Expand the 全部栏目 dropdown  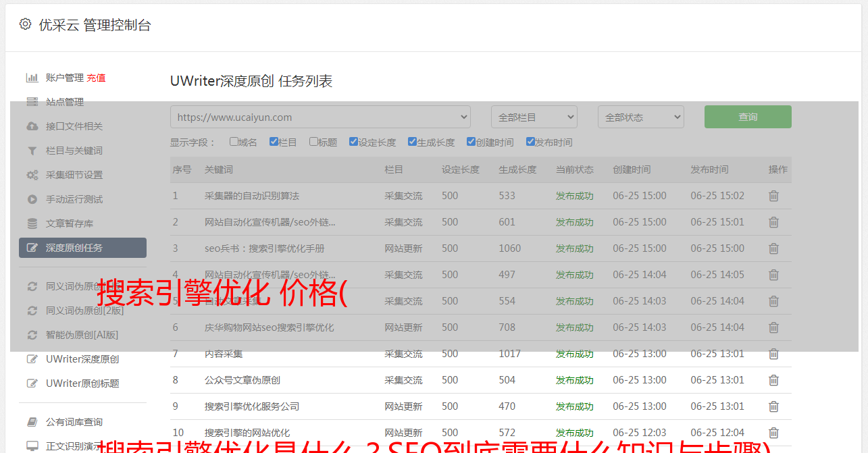click(534, 117)
